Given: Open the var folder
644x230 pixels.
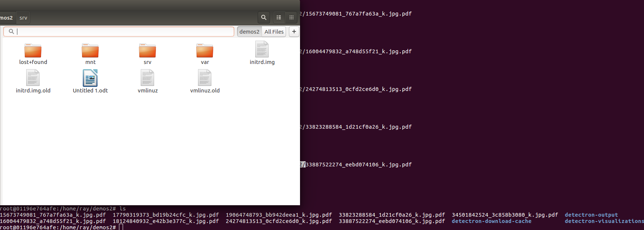Looking at the screenshot, I should coord(205,54).
